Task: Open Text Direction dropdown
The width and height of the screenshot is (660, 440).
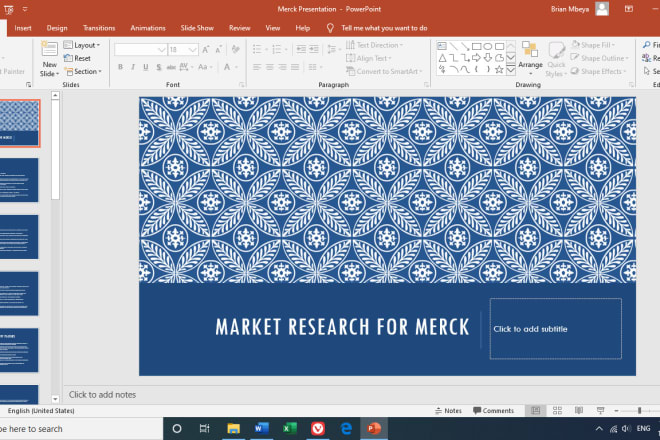Action: (374, 45)
